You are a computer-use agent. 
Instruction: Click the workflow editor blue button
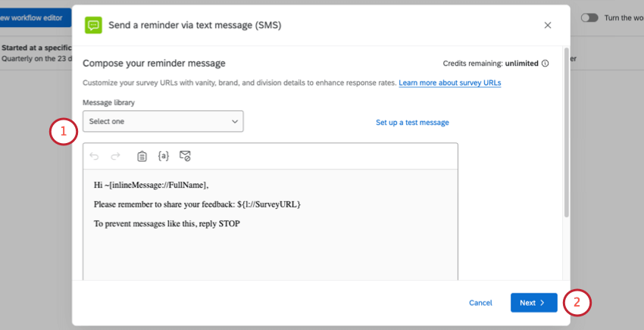[36, 17]
